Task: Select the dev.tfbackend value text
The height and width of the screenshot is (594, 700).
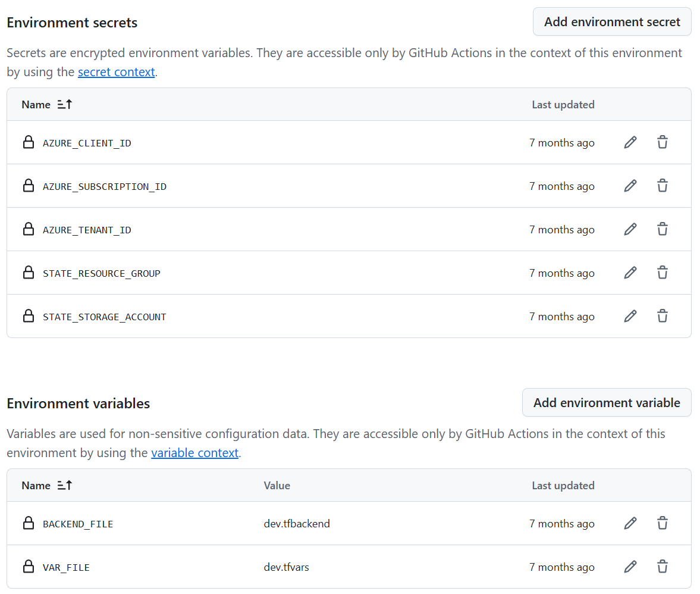Action: click(x=297, y=523)
